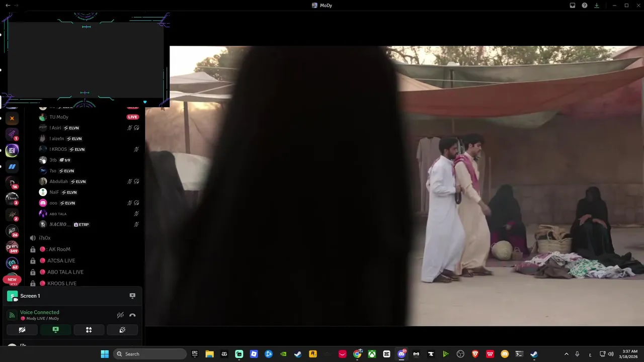Viewport: 644px width, 362px height.
Task: Click the Screen 1 stream label
Action: pos(30,296)
